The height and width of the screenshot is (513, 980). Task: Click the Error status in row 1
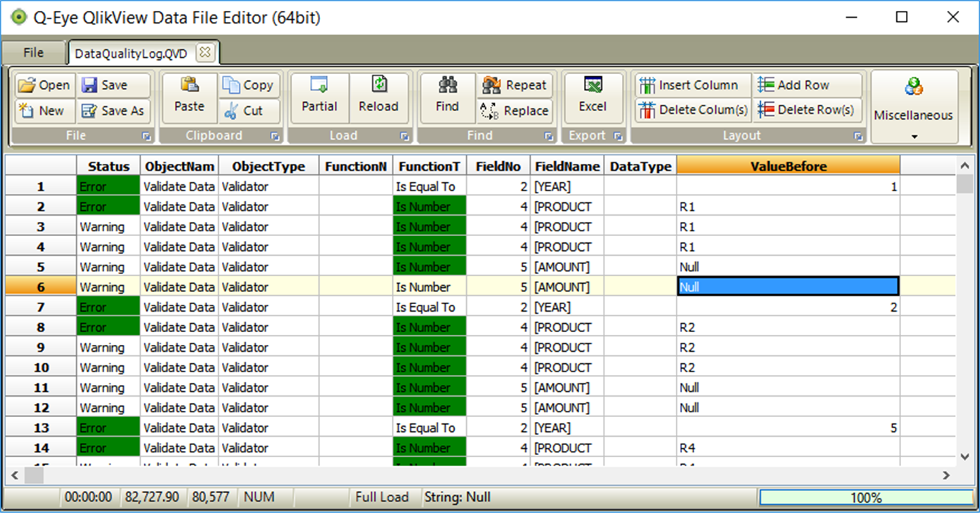pyautogui.click(x=109, y=186)
